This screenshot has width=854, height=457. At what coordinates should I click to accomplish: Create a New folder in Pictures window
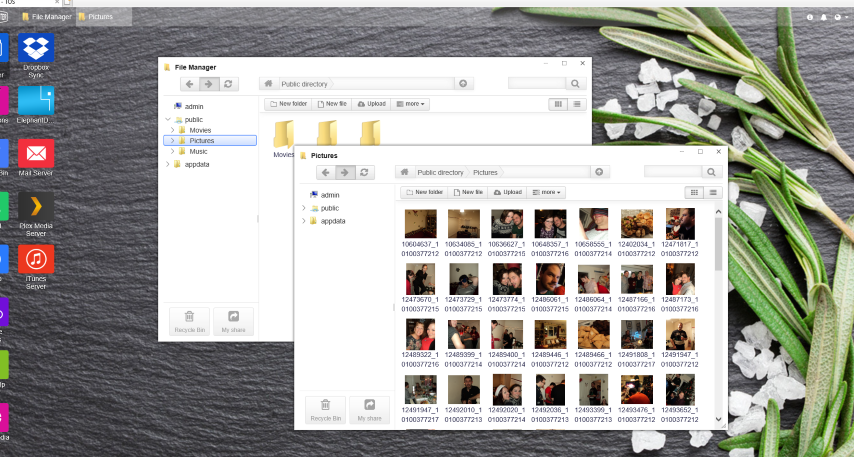(424, 192)
